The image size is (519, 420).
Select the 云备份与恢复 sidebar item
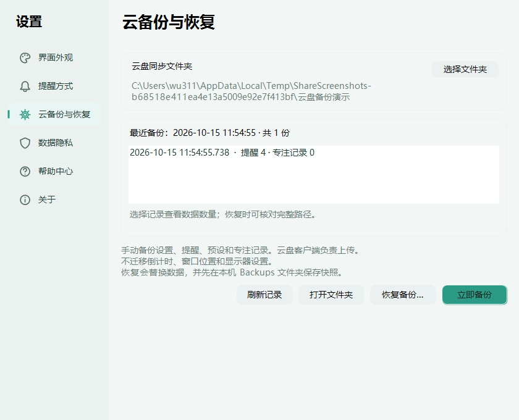click(x=54, y=114)
